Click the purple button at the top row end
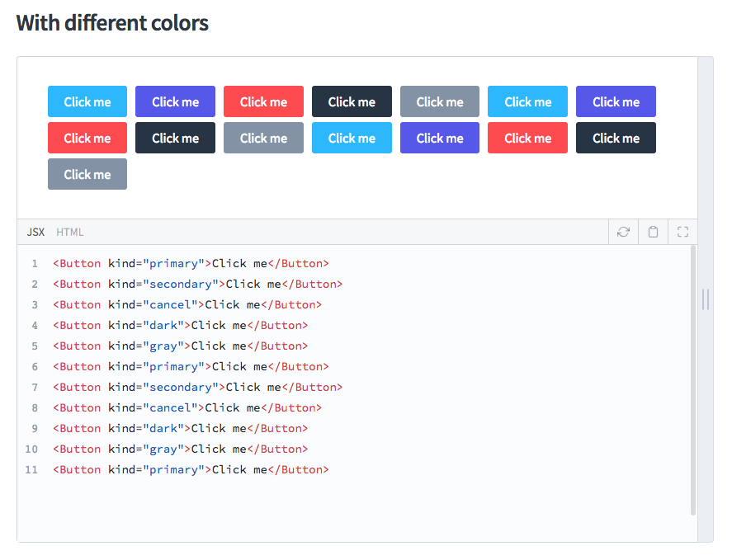 (x=616, y=101)
